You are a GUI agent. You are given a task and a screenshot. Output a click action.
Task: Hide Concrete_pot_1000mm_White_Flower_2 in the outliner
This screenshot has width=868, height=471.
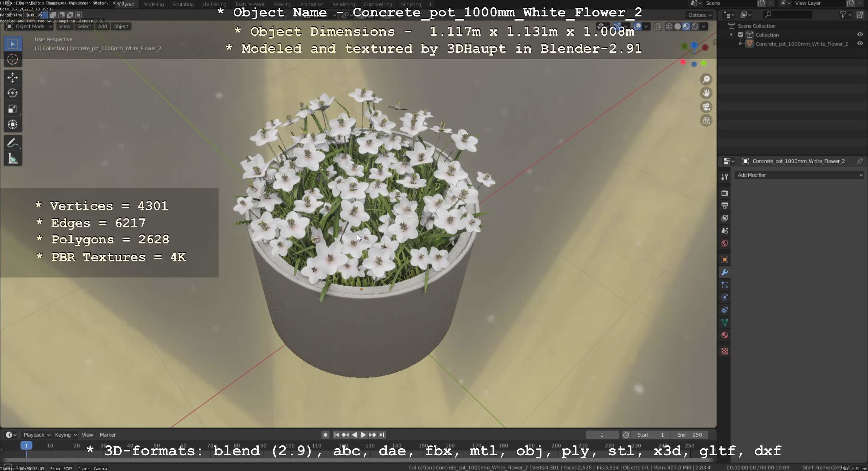(860, 44)
